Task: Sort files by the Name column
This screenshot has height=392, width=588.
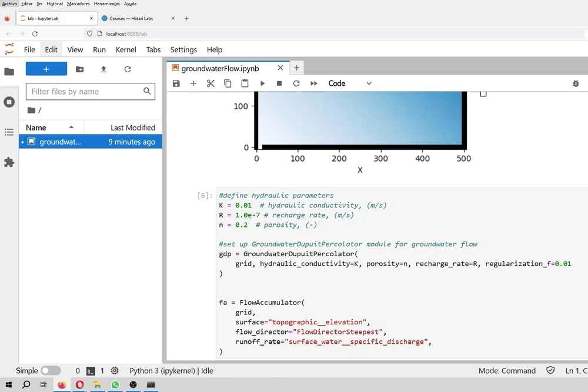Action: click(51, 128)
